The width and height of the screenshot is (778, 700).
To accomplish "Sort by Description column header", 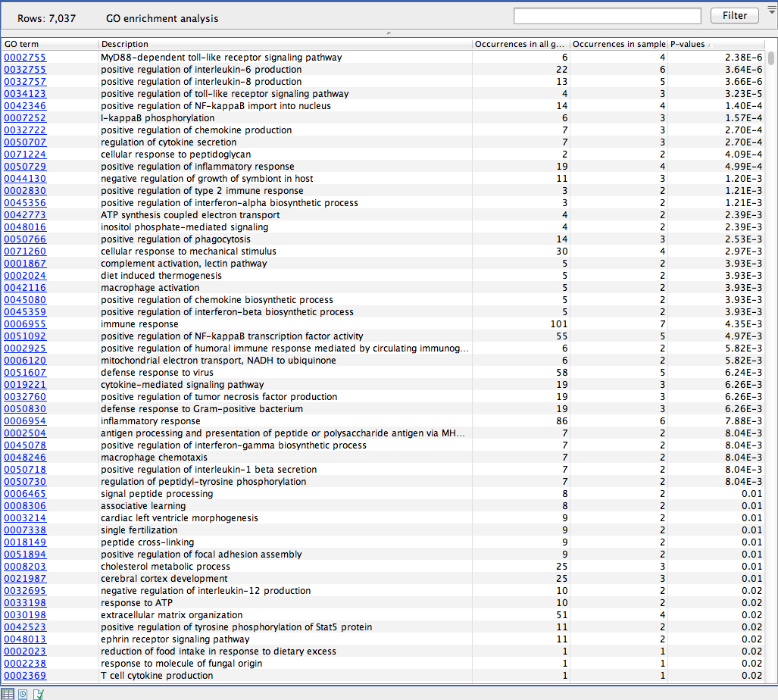I will (x=285, y=45).
